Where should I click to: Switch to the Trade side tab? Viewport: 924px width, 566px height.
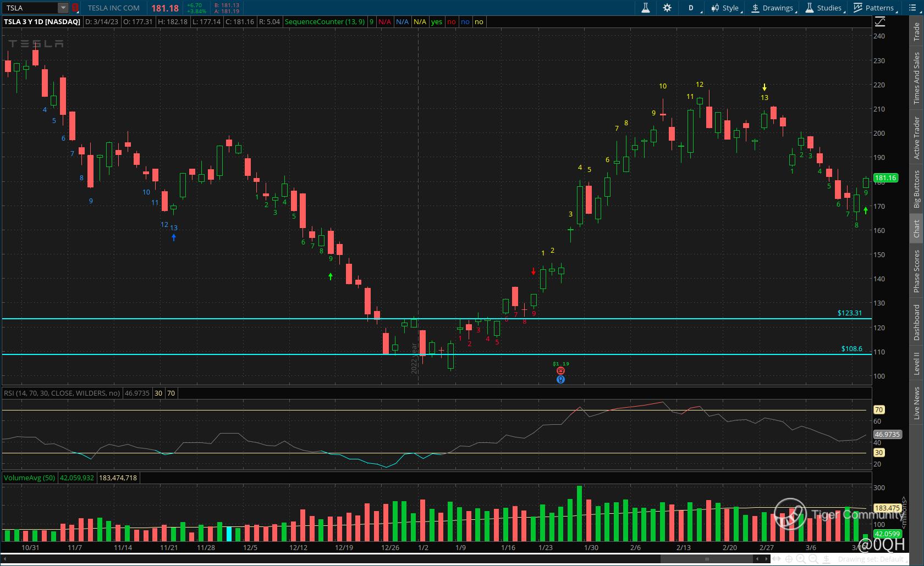[x=916, y=31]
